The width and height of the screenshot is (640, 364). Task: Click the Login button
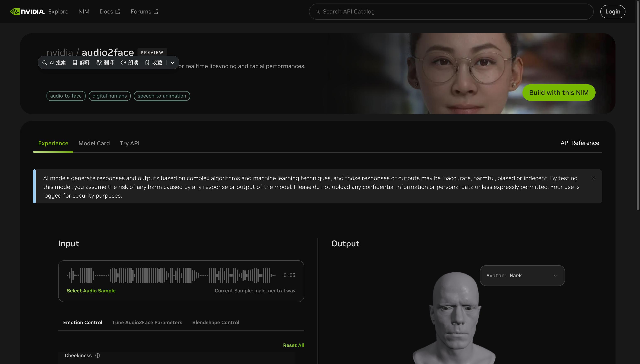[x=613, y=11]
